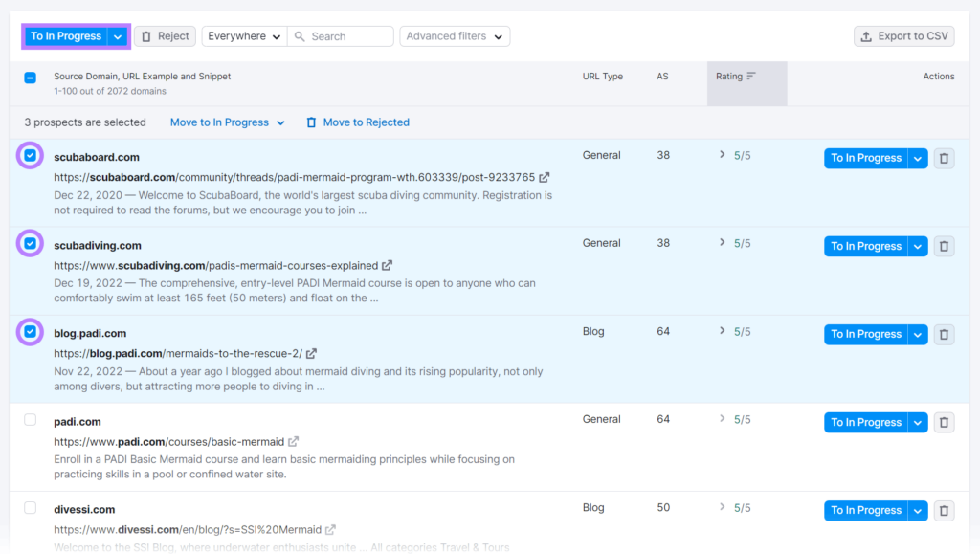Click the Reject button in the toolbar

165,36
